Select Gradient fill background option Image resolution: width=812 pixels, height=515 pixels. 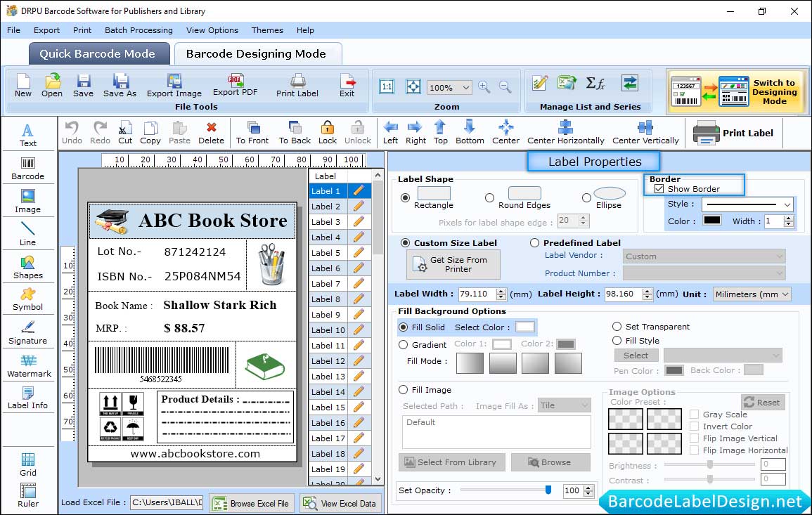(404, 345)
